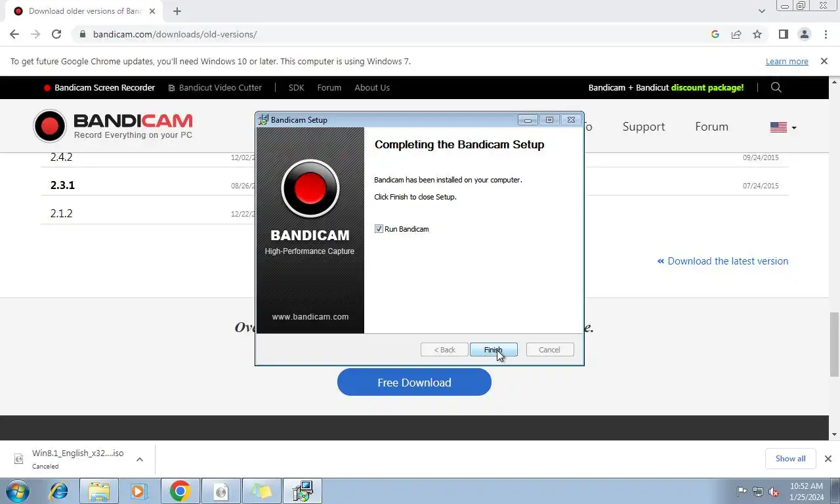The image size is (840, 504).
Task: Click version 2.4.2 in the list
Action: [x=62, y=157]
